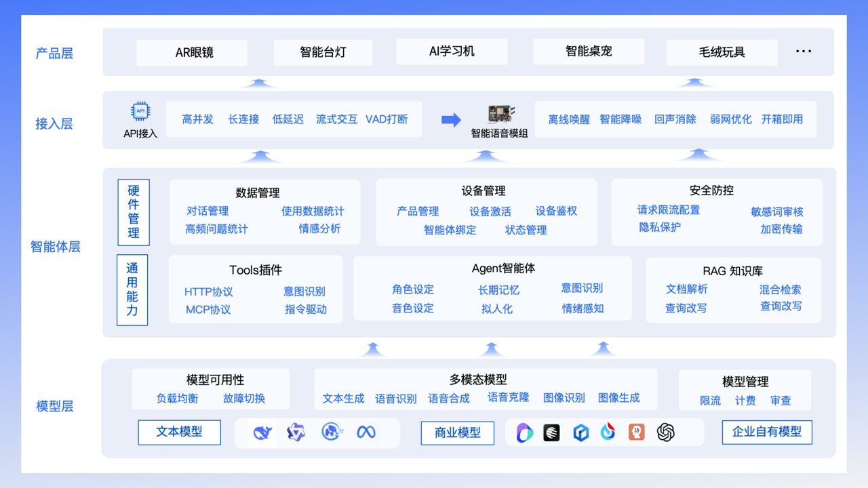Select 语音克隆 under 多模态模型

point(509,397)
